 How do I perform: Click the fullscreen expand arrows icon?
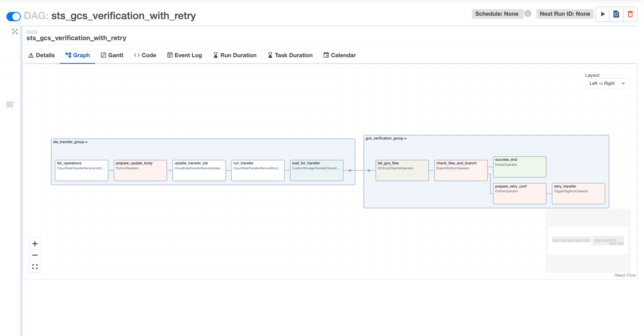coord(15,31)
